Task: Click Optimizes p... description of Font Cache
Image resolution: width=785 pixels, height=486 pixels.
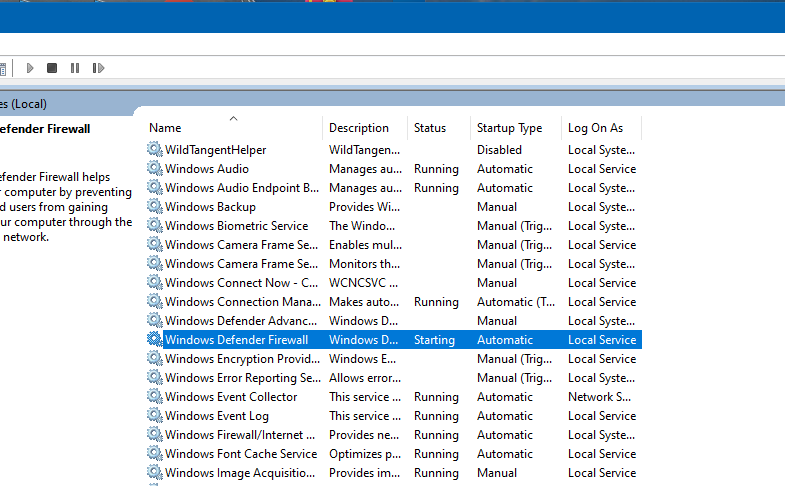Action: (x=365, y=454)
